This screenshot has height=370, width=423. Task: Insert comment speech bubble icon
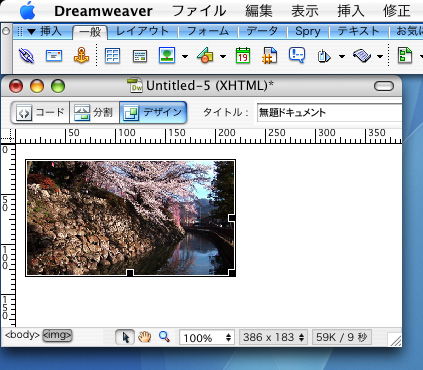tap(297, 55)
